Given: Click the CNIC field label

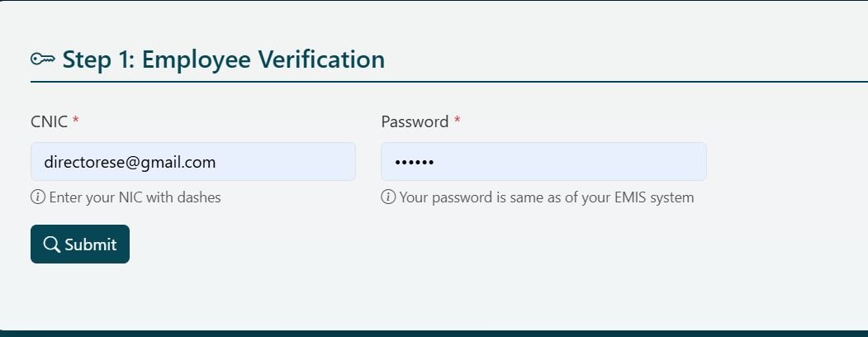Looking at the screenshot, I should (x=49, y=121).
